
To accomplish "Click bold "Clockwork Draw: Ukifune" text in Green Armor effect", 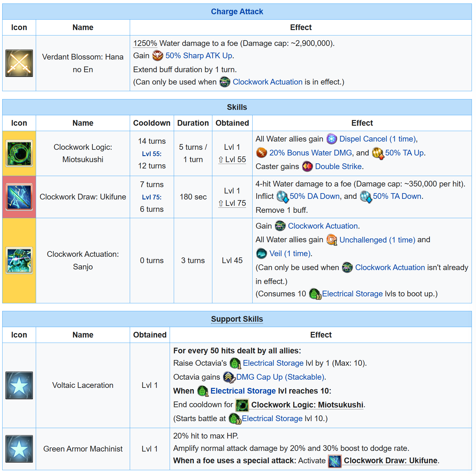I will (391, 461).
